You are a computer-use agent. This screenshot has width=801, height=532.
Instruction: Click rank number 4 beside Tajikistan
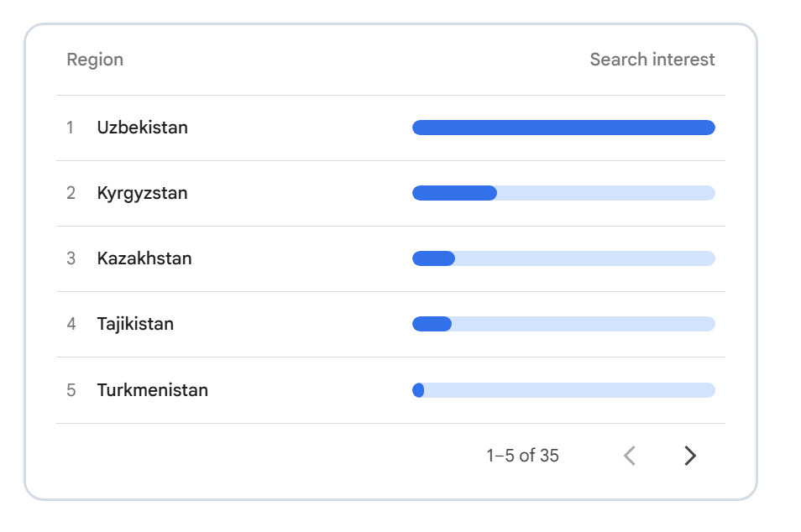[71, 324]
